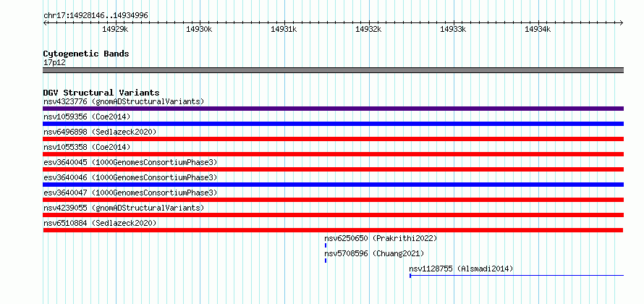The image size is (644, 304).
Task: Click the nsv6496898 (Sedlazeck2020) label
Action: (x=100, y=132)
